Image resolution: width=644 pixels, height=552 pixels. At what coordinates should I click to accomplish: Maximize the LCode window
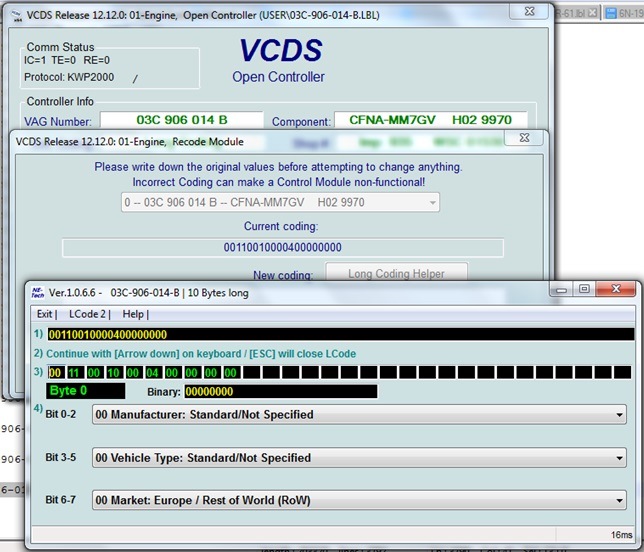click(584, 289)
